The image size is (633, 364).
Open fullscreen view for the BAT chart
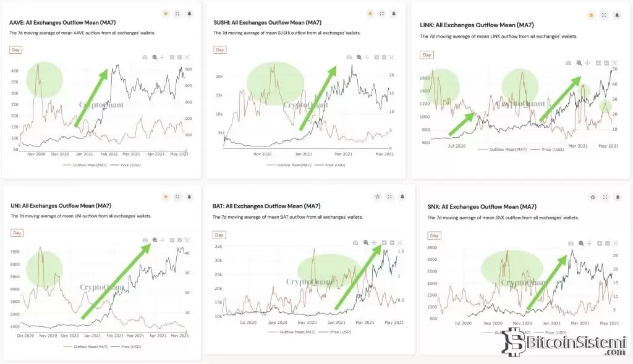pos(389,197)
